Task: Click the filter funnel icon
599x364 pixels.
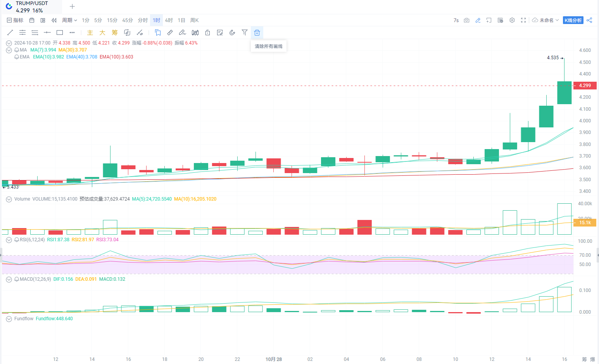Action: pyautogui.click(x=245, y=33)
